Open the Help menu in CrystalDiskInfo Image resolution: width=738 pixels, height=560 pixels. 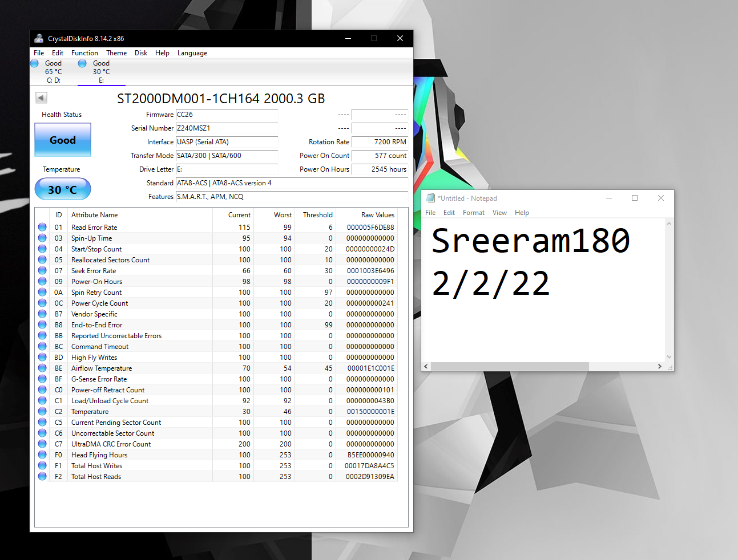pyautogui.click(x=162, y=53)
